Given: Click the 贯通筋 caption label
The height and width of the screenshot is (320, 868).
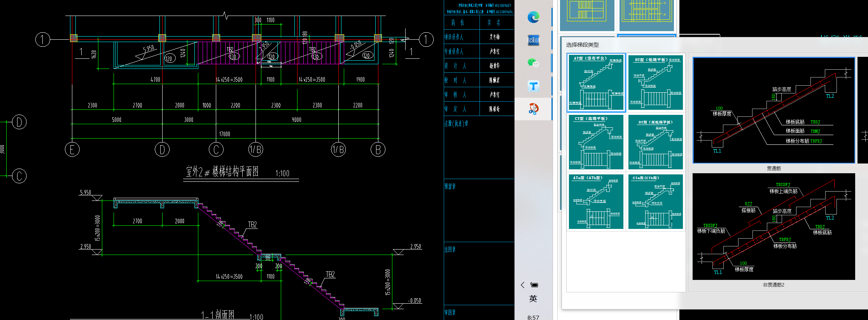Looking at the screenshot, I should tap(774, 169).
